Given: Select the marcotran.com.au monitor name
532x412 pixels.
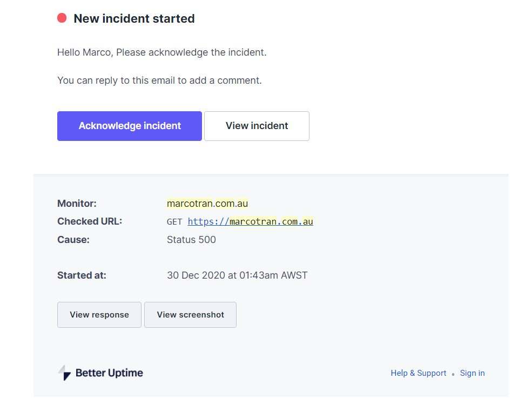Looking at the screenshot, I should click(x=207, y=204).
